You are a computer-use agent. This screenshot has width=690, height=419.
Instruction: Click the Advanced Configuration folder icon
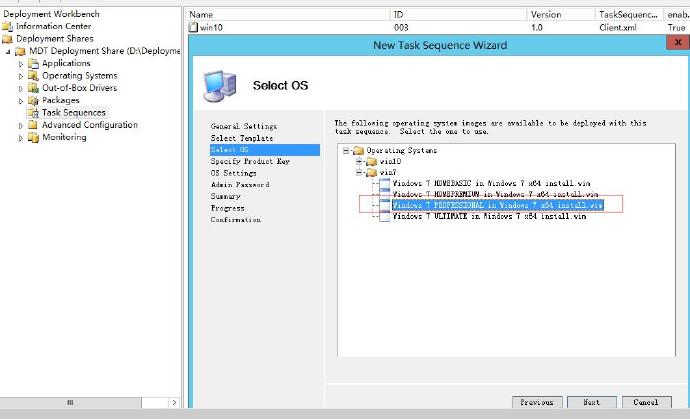[33, 125]
